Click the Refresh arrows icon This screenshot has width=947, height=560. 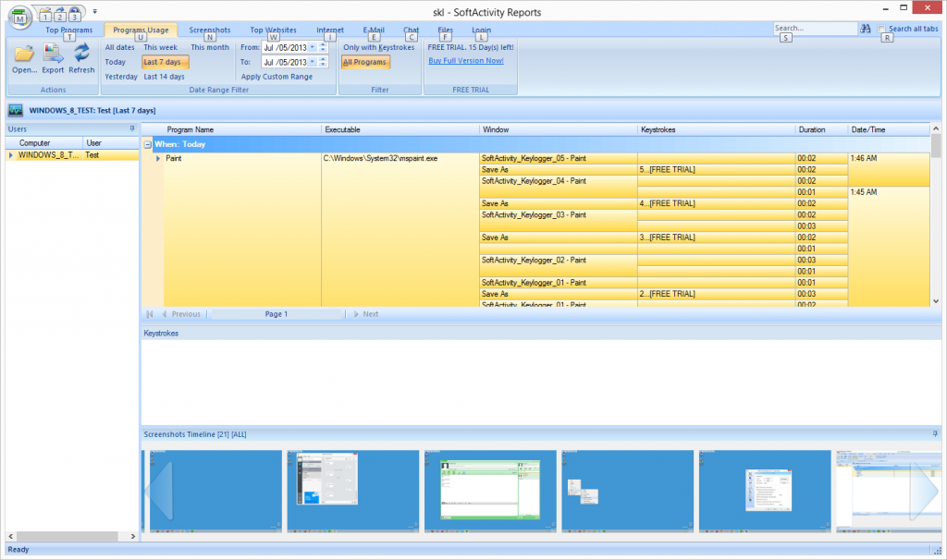coord(81,54)
